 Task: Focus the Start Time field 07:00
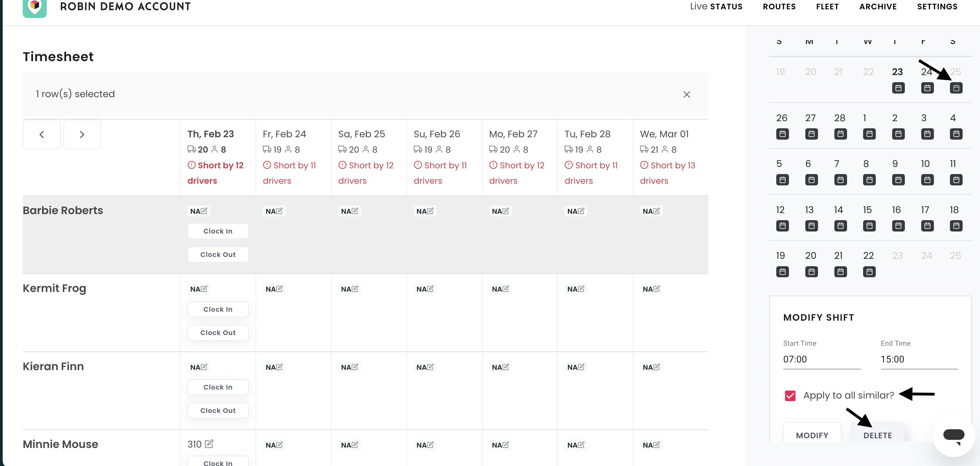click(822, 359)
